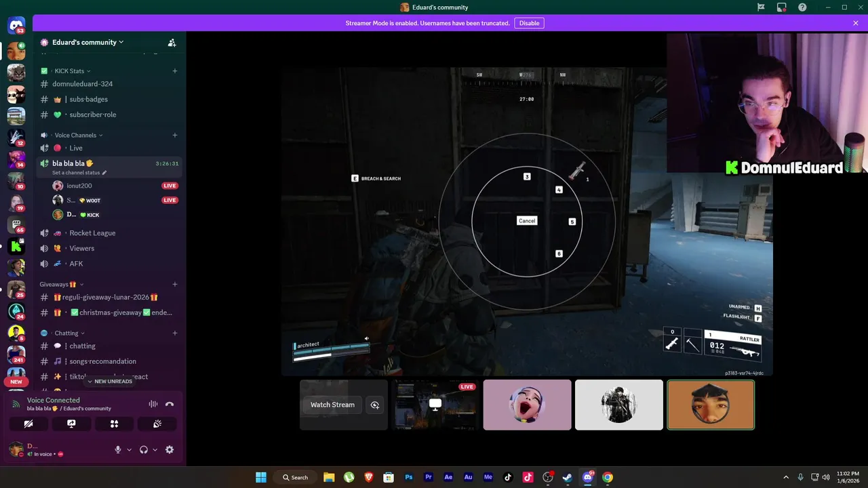Screen dimensions: 868x488
Task: Invite people to Eduard's community icon
Action: point(172,42)
